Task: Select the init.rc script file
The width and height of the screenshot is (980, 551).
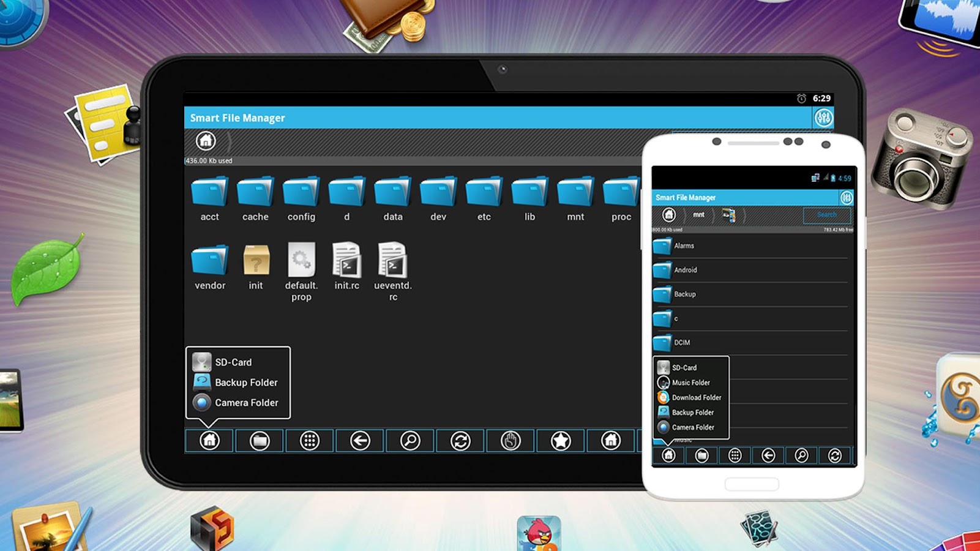Action: 347,266
